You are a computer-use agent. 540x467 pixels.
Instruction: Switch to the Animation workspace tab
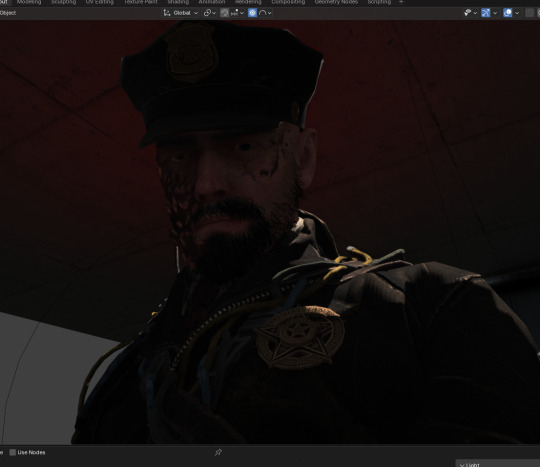[212, 2]
